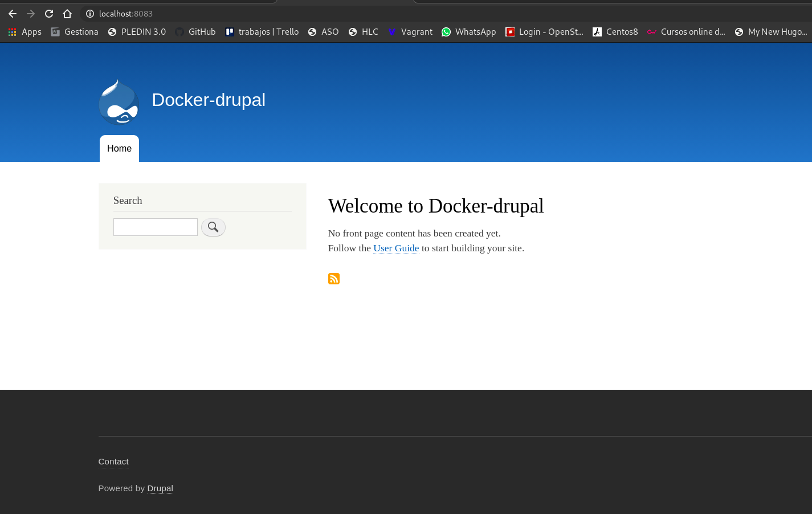Subscribe using the orange RSS feed icon
Viewport: 812px width, 514px height.
click(334, 279)
